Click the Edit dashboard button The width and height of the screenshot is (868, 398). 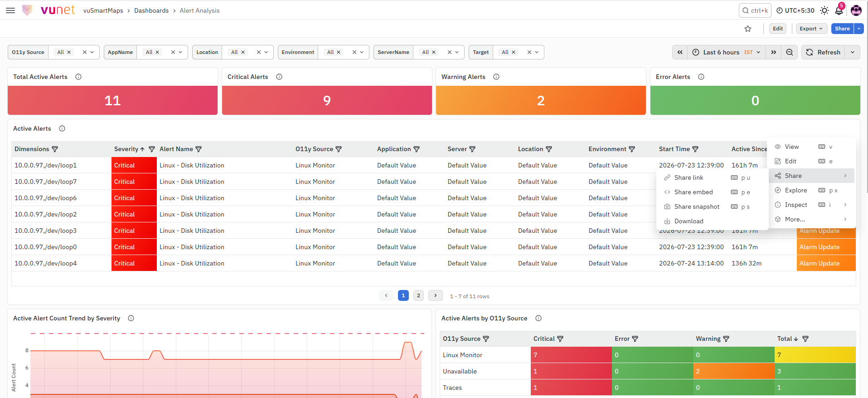[778, 29]
